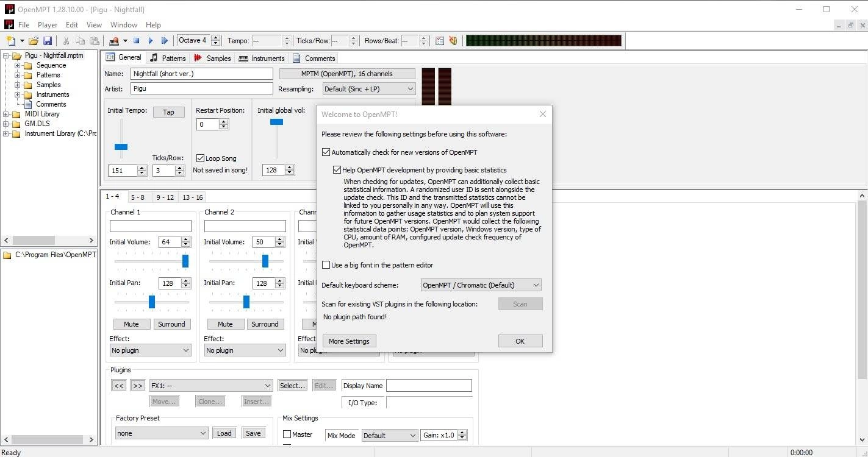
Task: Open the Factory Preset dropdown
Action: [x=162, y=433]
